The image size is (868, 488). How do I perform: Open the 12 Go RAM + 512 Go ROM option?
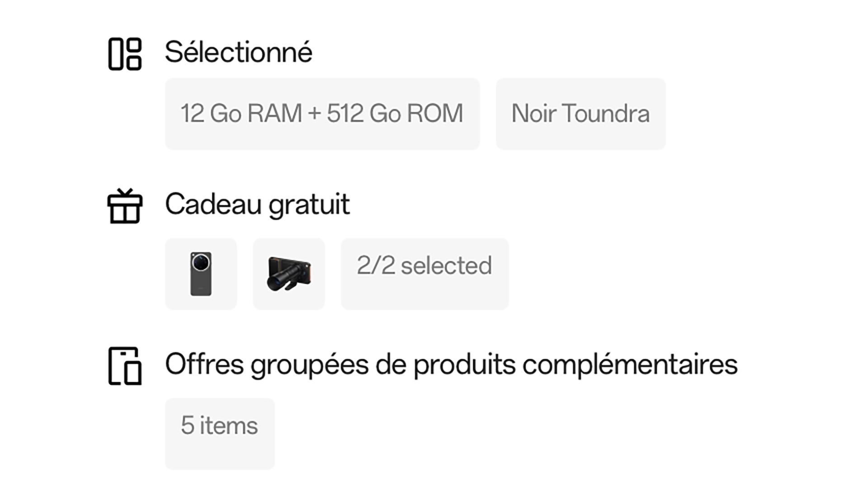[322, 114]
